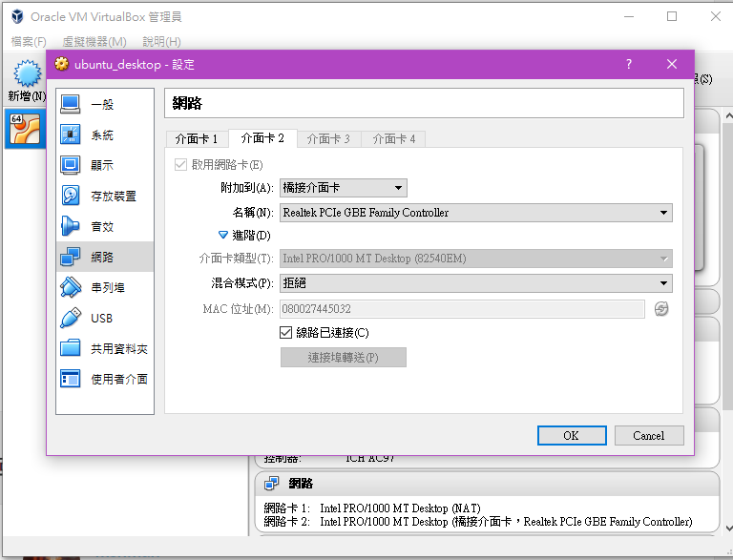Toggle the 線路已連接 checkbox
The width and height of the screenshot is (733, 560).
coord(285,332)
